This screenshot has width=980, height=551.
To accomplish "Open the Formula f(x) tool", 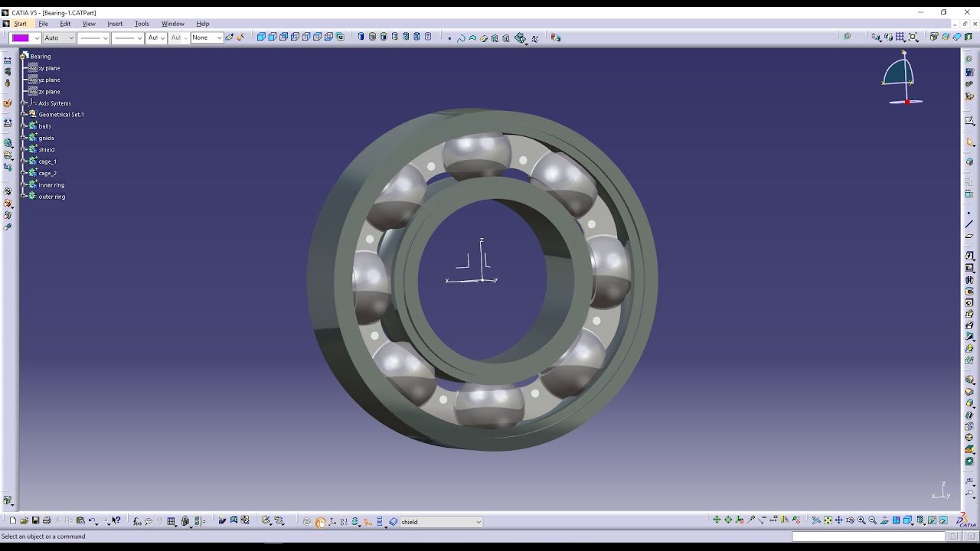I will click(137, 521).
